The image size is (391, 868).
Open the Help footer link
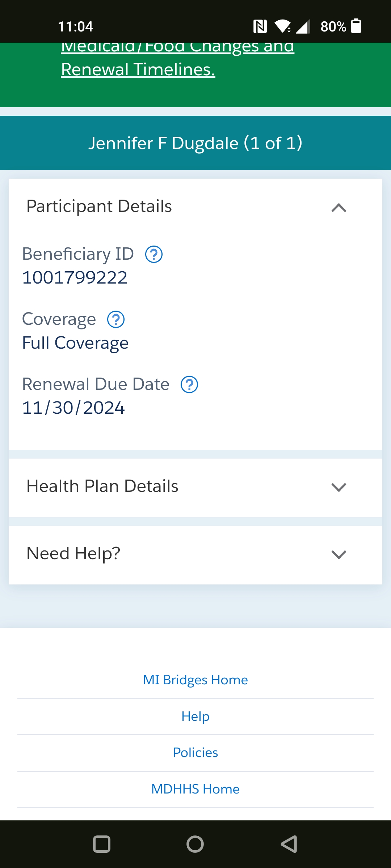click(195, 716)
